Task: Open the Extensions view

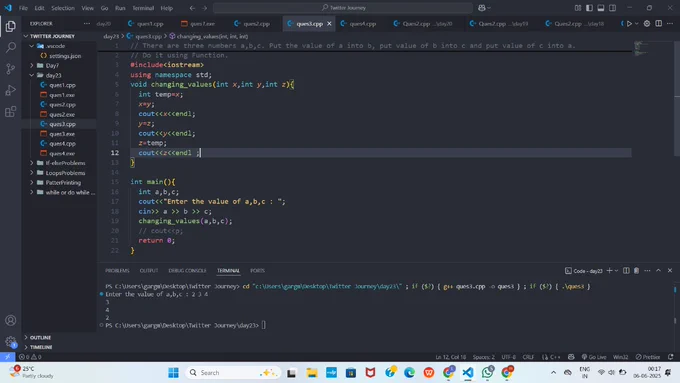Action: click(x=10, y=111)
